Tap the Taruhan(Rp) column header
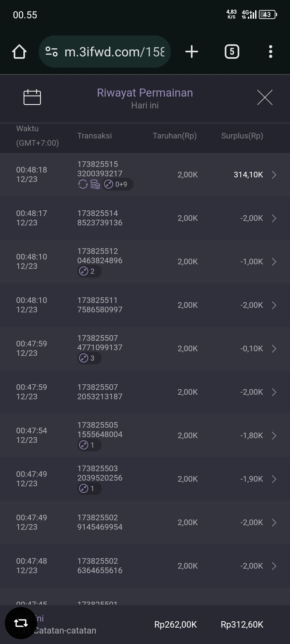The image size is (290, 644). 175,136
